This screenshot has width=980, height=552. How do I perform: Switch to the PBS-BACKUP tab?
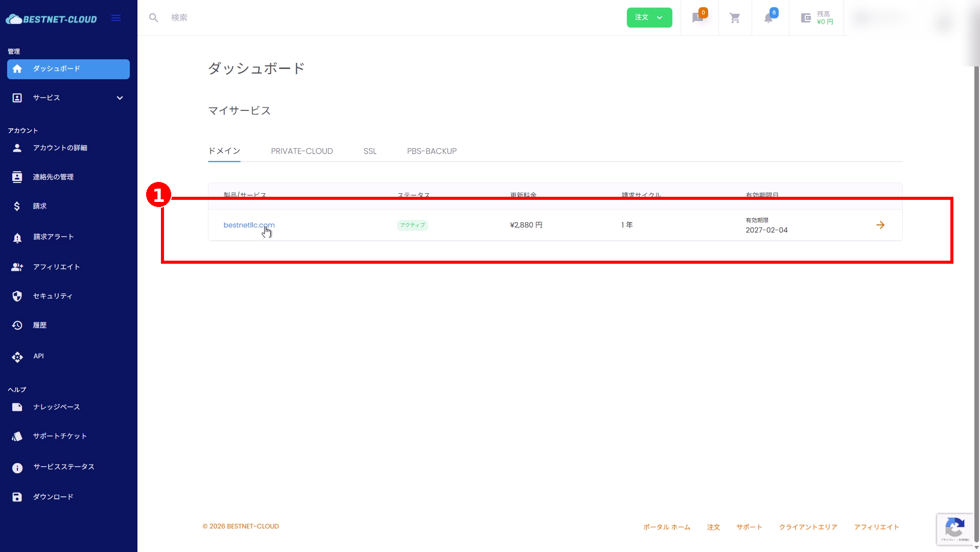[431, 151]
